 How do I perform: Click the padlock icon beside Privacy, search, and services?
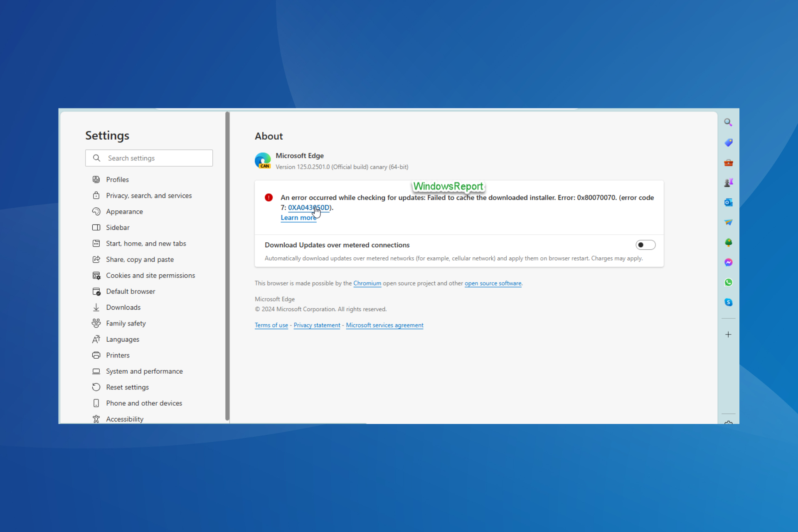click(96, 195)
